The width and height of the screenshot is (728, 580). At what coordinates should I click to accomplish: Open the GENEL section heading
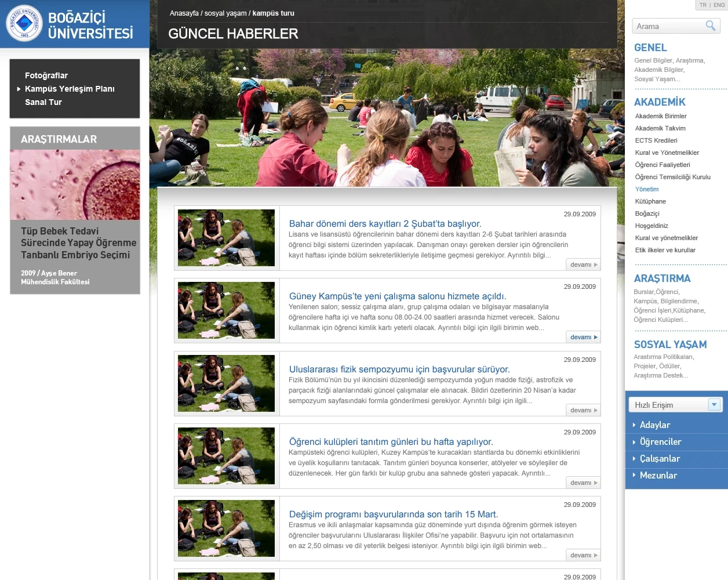coord(650,48)
